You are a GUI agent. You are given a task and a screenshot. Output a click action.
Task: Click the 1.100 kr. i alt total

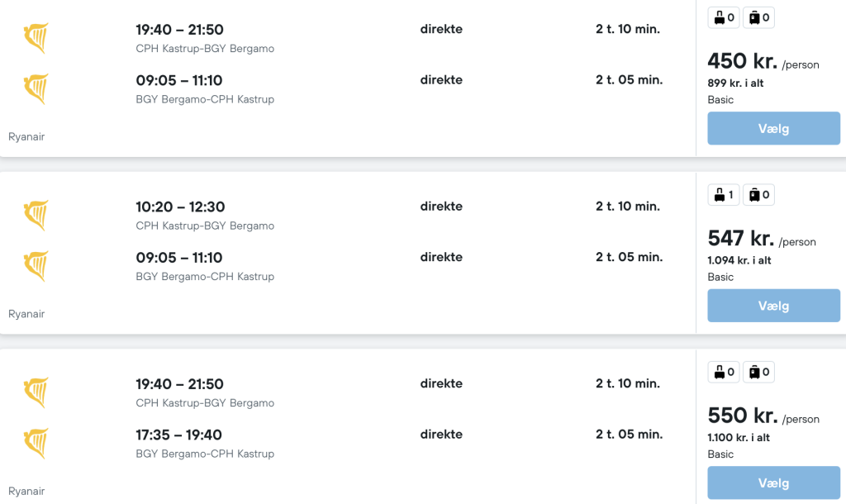[739, 438]
